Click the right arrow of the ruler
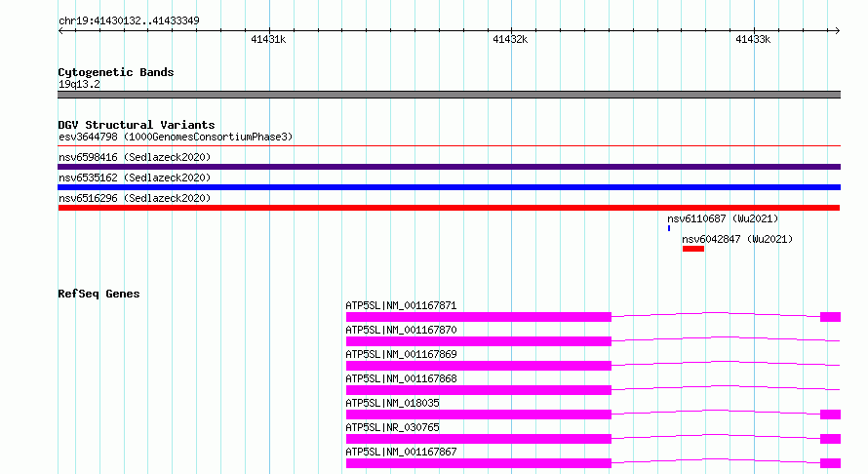This screenshot has height=474, width=868. [x=838, y=30]
